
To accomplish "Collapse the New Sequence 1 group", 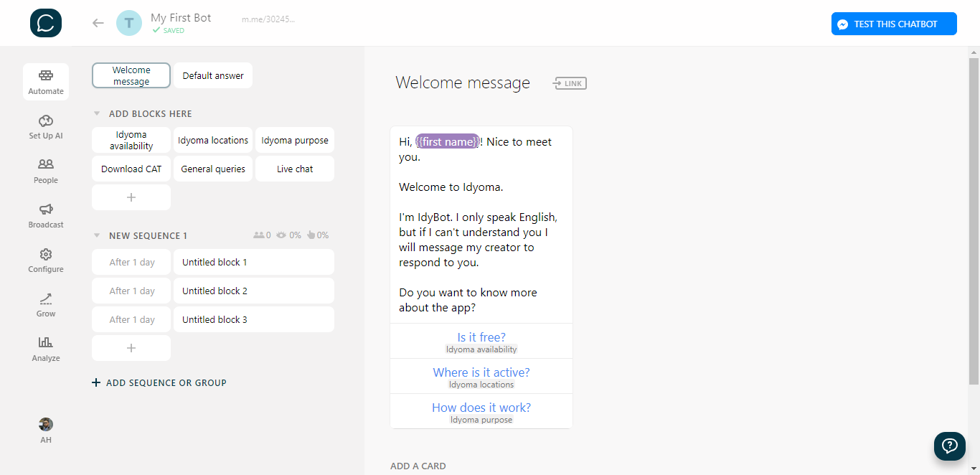I will (x=97, y=235).
